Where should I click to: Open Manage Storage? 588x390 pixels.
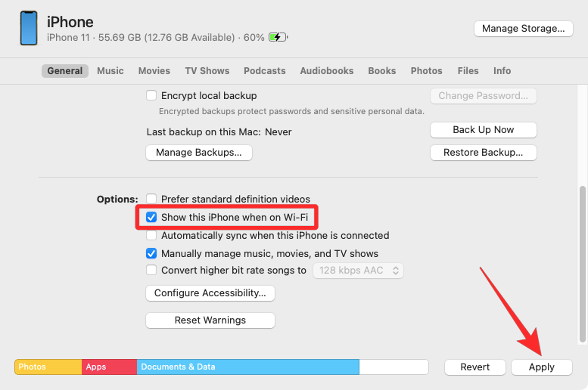pos(524,29)
